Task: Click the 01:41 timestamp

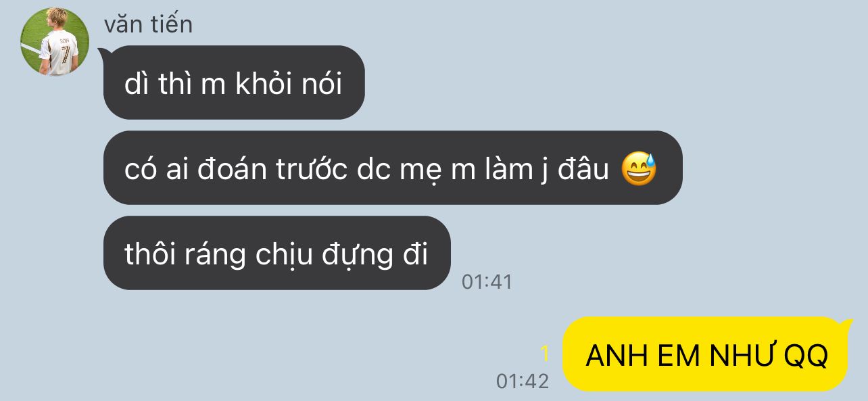Action: point(487,281)
